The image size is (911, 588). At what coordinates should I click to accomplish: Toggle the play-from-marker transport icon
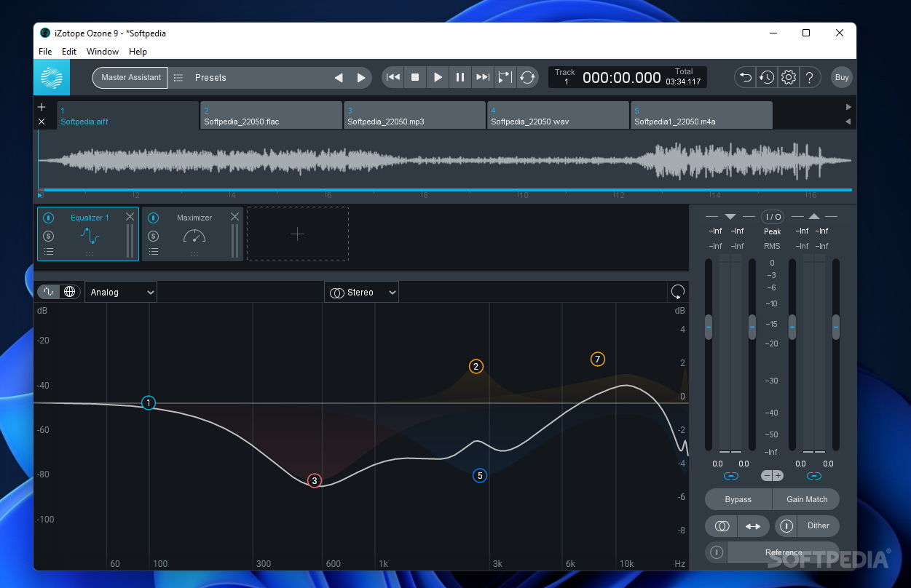tap(505, 77)
